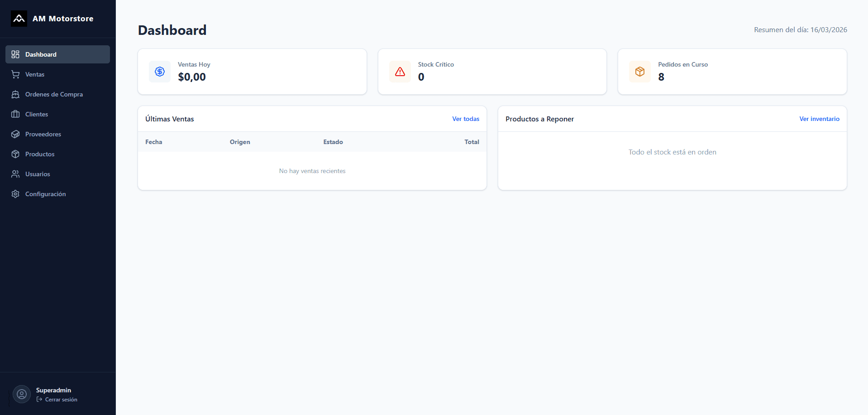Click Cerrar sesión to log out
868x415 pixels.
(x=61, y=400)
